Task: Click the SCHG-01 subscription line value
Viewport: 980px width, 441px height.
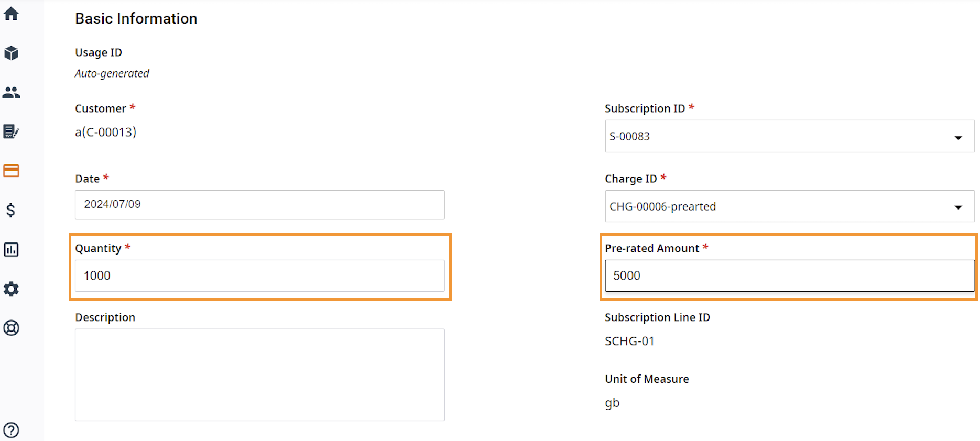Action: point(630,341)
